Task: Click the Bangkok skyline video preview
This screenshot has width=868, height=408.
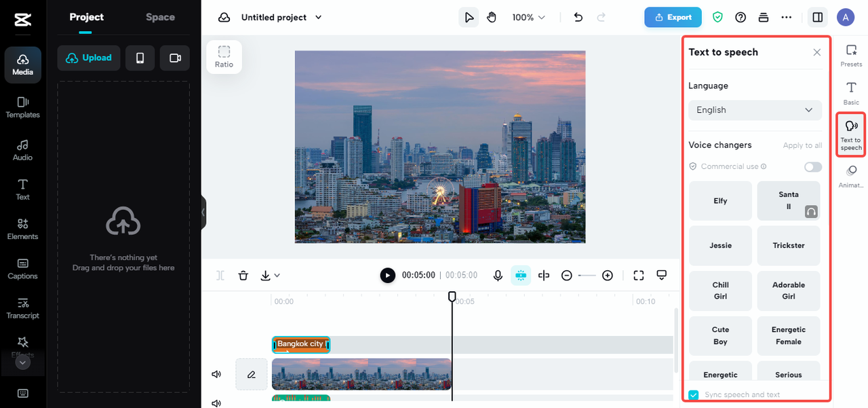Action: pyautogui.click(x=440, y=147)
